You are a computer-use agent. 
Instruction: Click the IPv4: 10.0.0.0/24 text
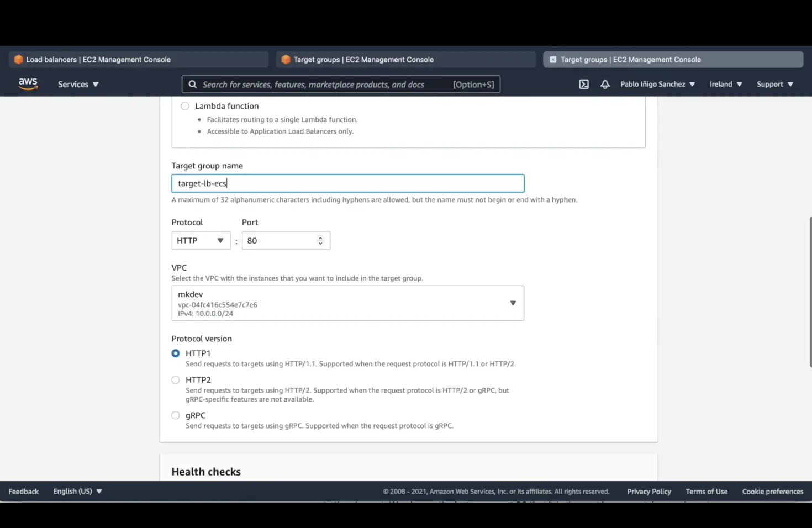pyautogui.click(x=205, y=314)
